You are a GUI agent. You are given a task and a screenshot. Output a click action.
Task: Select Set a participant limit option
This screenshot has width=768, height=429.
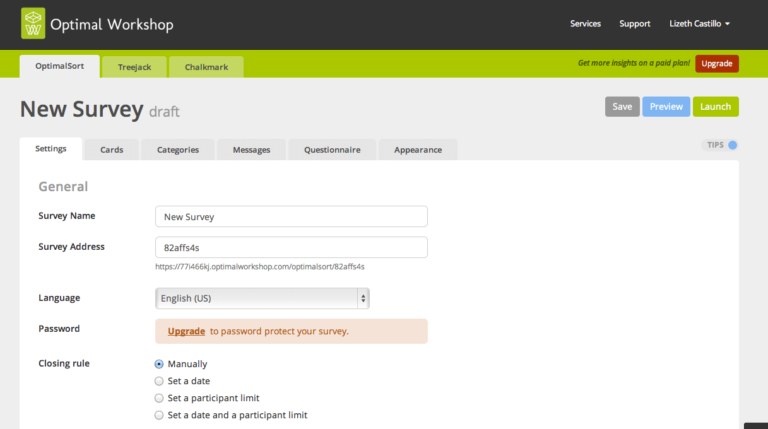(x=159, y=398)
